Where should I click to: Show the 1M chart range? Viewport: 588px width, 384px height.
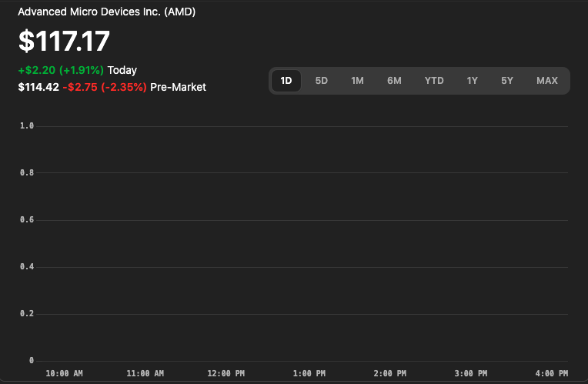(357, 81)
